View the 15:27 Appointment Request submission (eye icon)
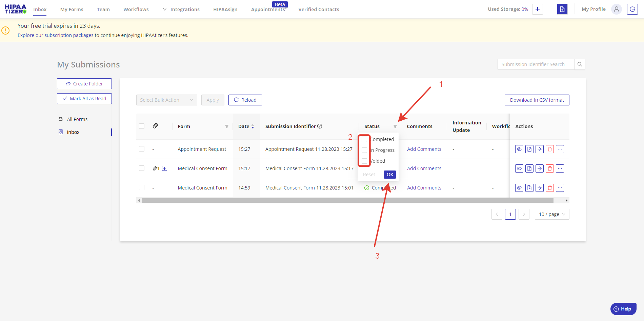 click(519, 149)
